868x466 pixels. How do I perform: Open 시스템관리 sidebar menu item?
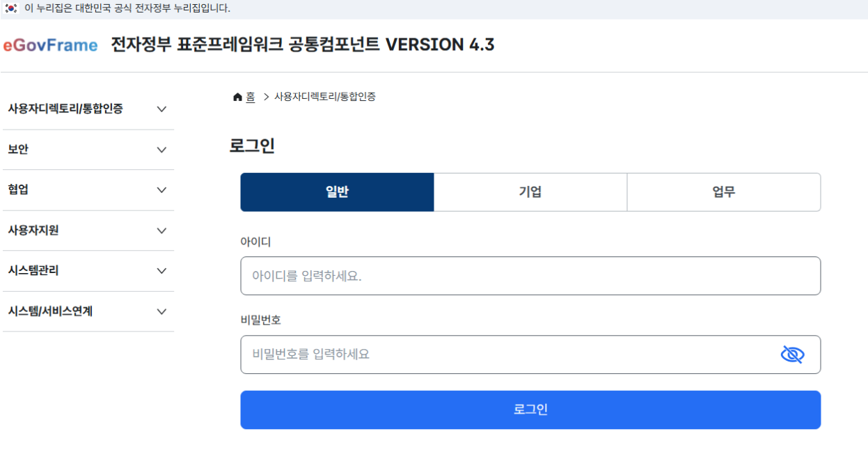point(88,271)
